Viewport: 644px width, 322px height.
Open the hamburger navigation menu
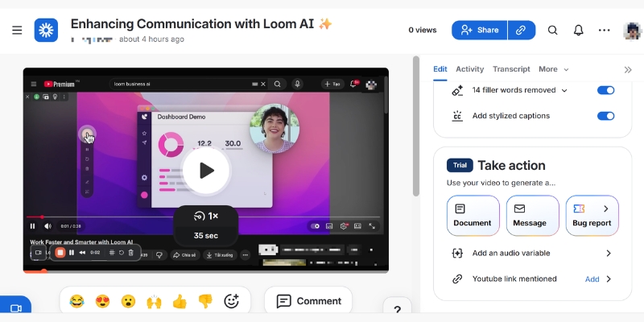(17, 31)
